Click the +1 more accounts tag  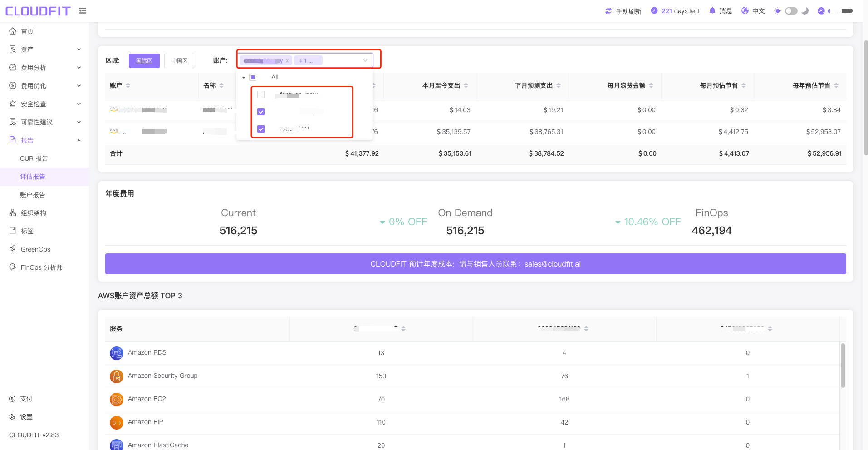[x=308, y=60]
